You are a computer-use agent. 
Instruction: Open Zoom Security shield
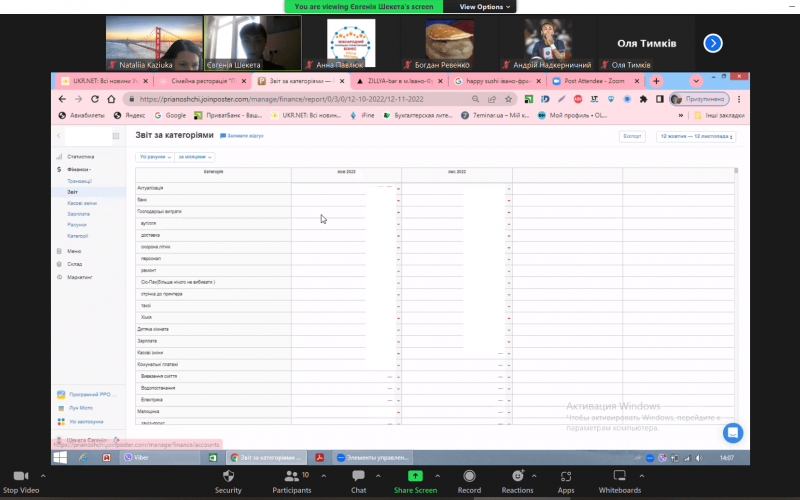[228, 476]
